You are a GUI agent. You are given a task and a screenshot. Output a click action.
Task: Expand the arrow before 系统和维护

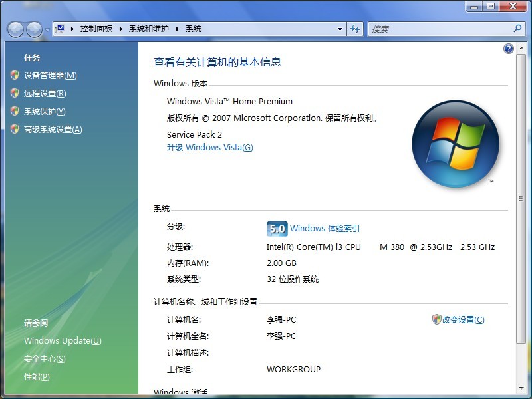pos(121,29)
